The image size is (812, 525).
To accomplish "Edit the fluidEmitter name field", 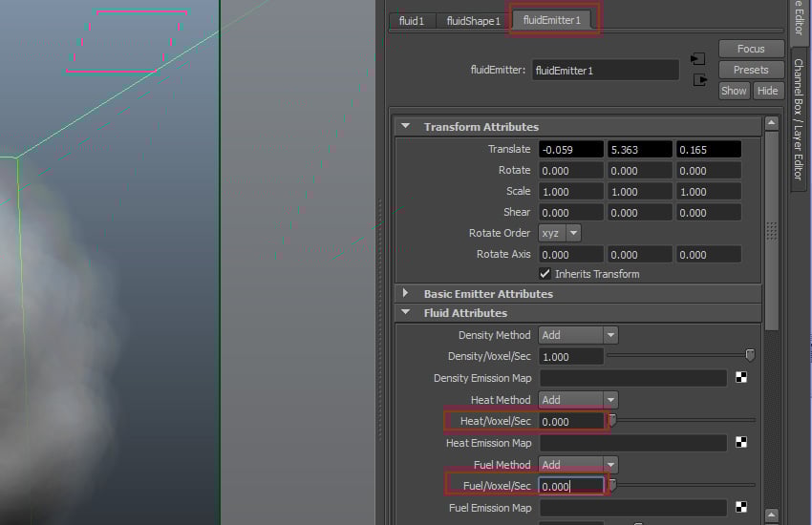I will click(x=606, y=71).
